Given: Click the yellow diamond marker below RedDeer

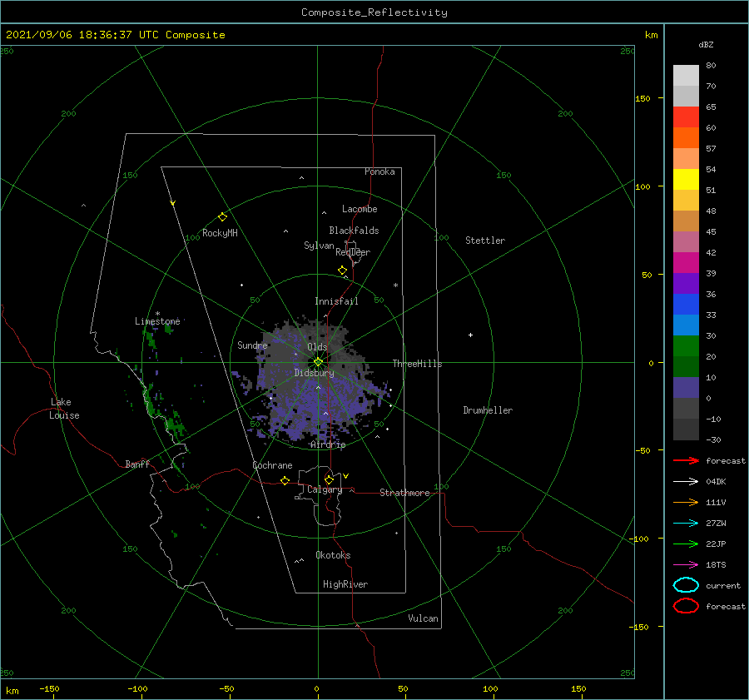Looking at the screenshot, I should (x=343, y=271).
